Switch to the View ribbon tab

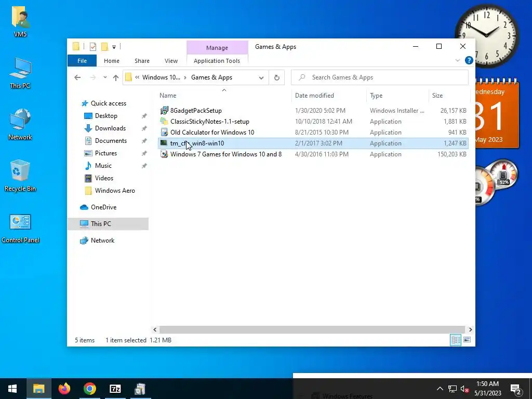(171, 61)
